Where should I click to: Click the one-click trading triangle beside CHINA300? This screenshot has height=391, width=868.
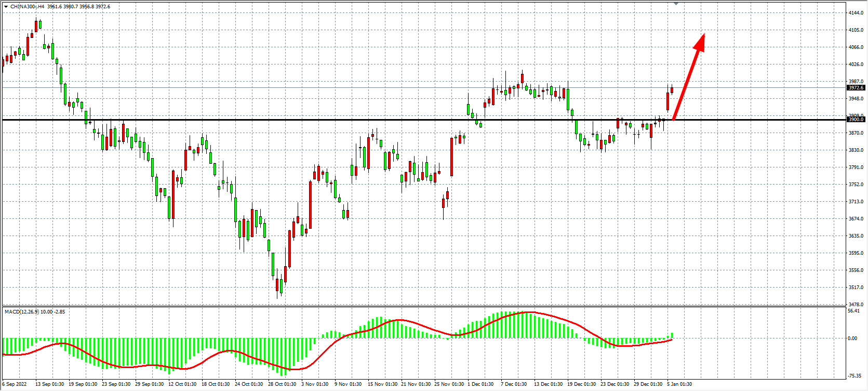[6, 7]
